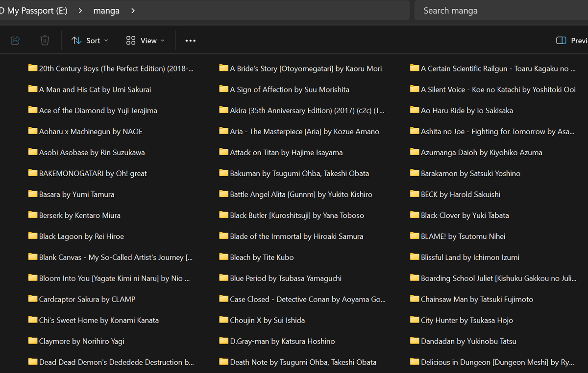Select 'Delicious in Dungeon [Dungeon Meshi]' name
Image resolution: width=588 pixels, height=373 pixels.
point(497,363)
